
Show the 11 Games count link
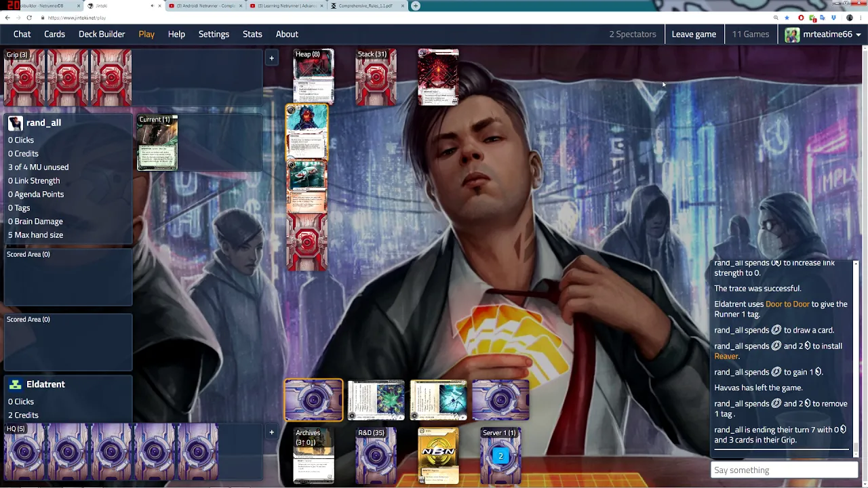pos(751,34)
